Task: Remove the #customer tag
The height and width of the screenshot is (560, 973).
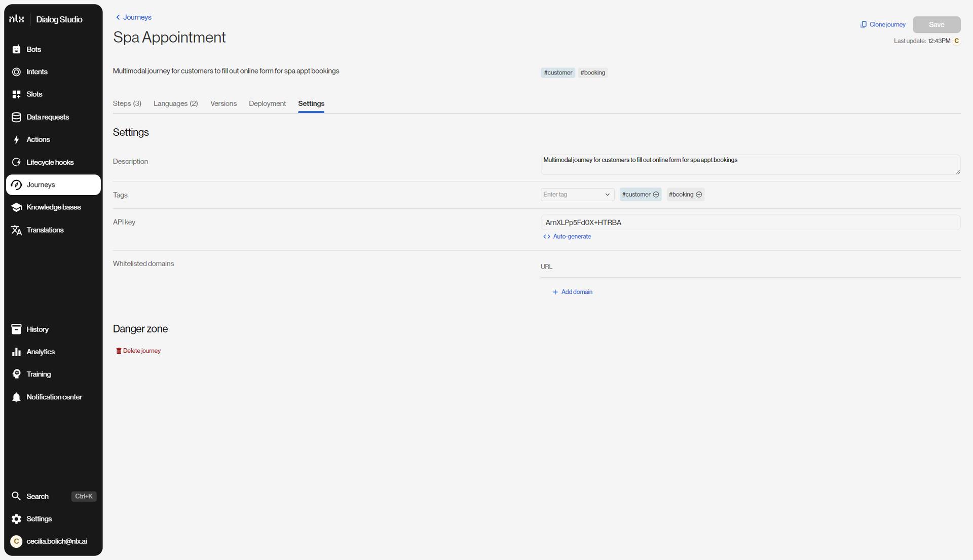Action: (656, 195)
